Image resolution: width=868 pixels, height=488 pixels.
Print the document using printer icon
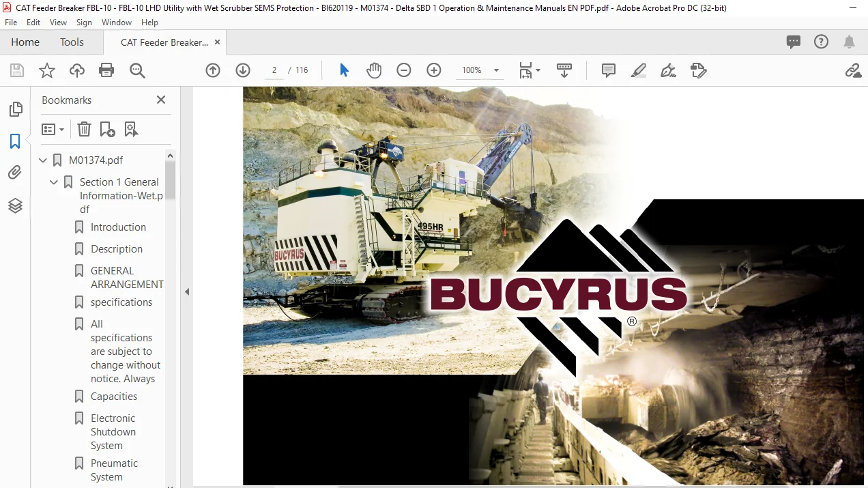[x=106, y=70]
